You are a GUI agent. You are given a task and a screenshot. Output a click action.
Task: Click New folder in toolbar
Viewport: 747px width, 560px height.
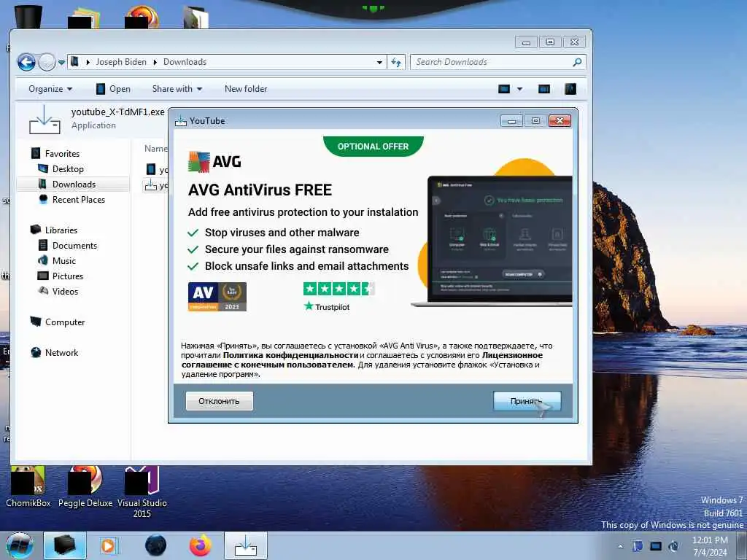pos(246,89)
